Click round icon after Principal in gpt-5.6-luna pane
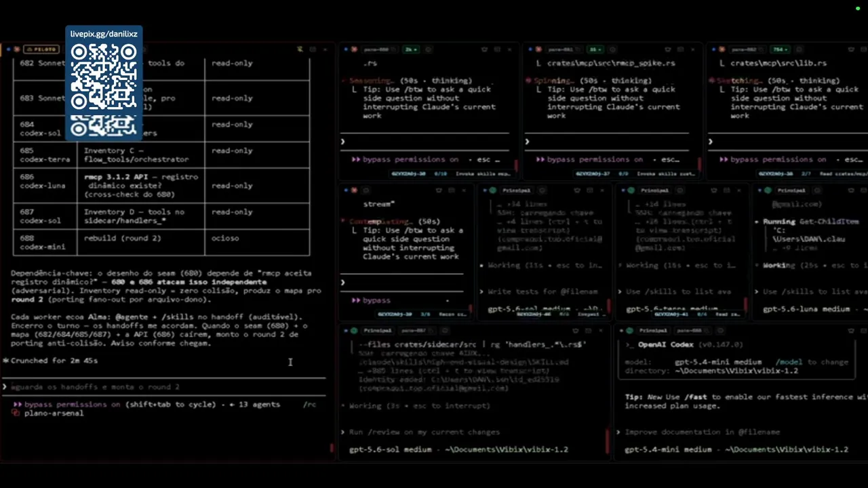The height and width of the screenshot is (488, 868). 817,190
